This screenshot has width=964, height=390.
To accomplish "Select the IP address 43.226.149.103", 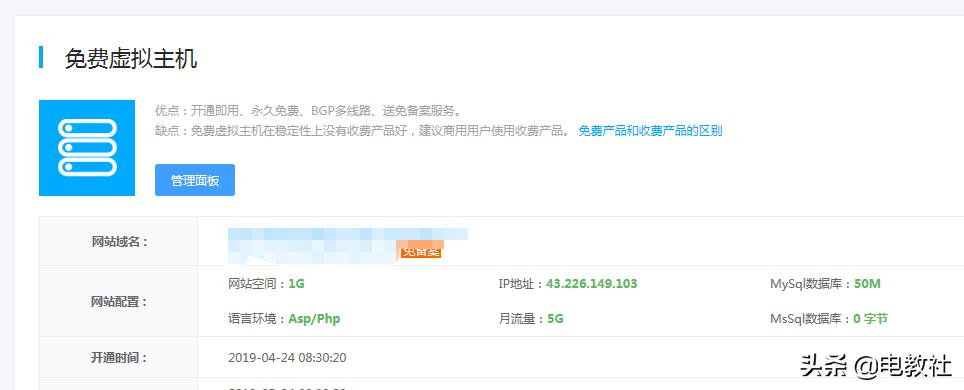I will [591, 284].
